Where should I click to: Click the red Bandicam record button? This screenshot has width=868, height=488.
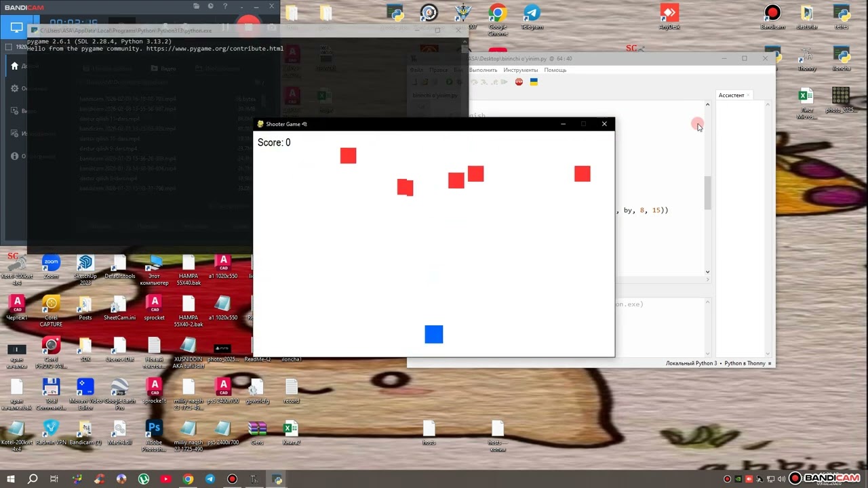point(248,27)
